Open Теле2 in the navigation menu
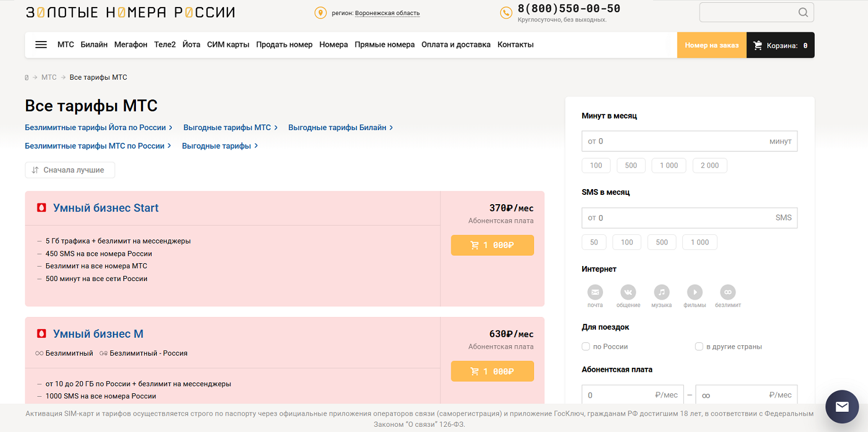Screen dimensions: 868x432 click(x=165, y=45)
